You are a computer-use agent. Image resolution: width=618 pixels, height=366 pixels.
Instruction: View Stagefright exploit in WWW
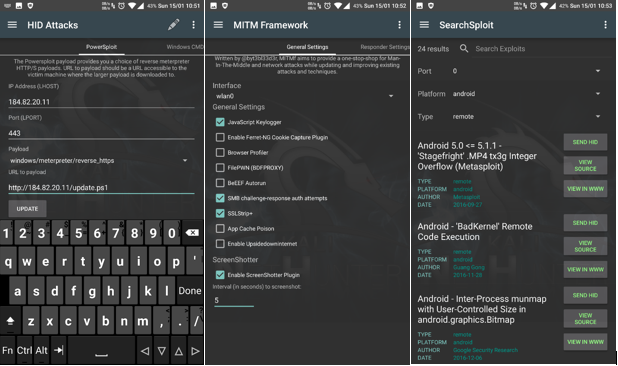[x=585, y=189]
